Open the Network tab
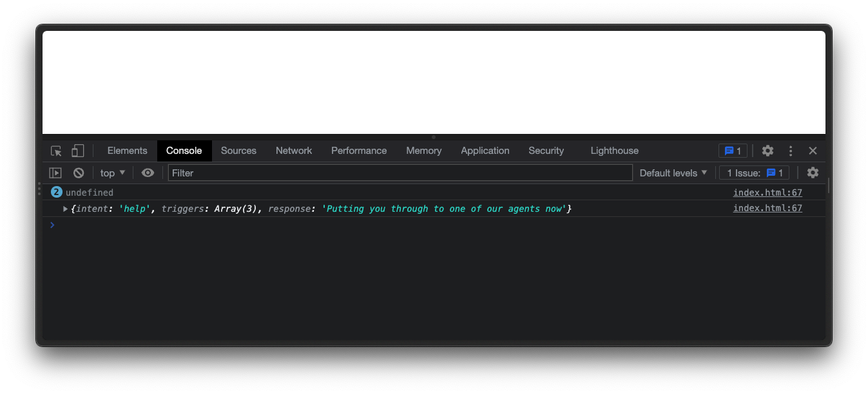The width and height of the screenshot is (868, 394). tap(294, 151)
